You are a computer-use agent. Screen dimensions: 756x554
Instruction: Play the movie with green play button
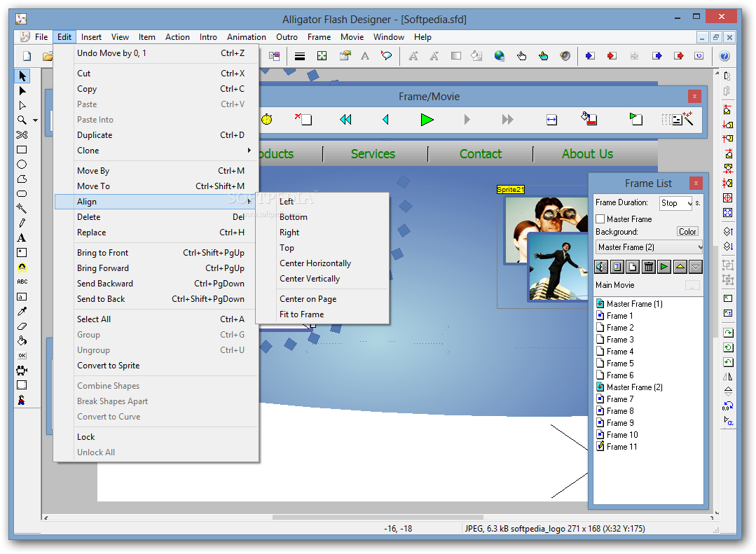(427, 120)
